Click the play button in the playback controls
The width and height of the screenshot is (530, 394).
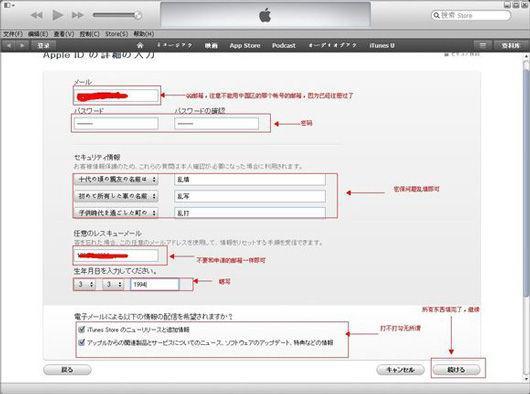(x=57, y=15)
